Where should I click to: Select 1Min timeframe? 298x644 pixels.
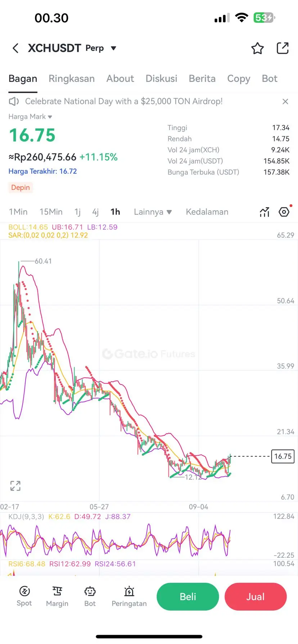pyautogui.click(x=18, y=212)
